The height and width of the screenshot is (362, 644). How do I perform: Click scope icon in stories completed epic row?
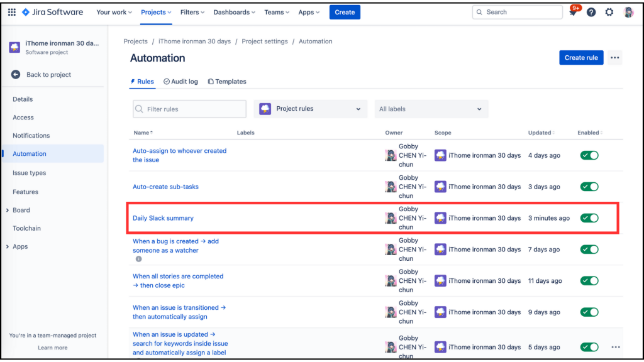pyautogui.click(x=440, y=281)
